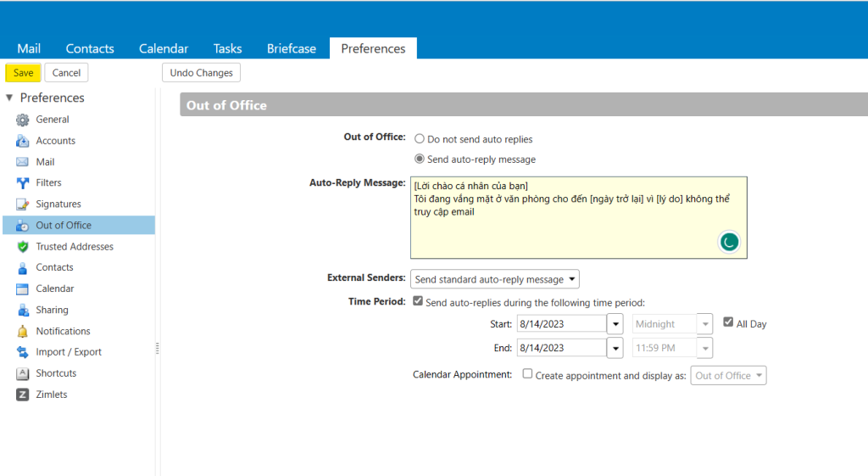Click the Import / Export arrows icon
Viewport: 868px width, 476px height.
[x=23, y=352]
